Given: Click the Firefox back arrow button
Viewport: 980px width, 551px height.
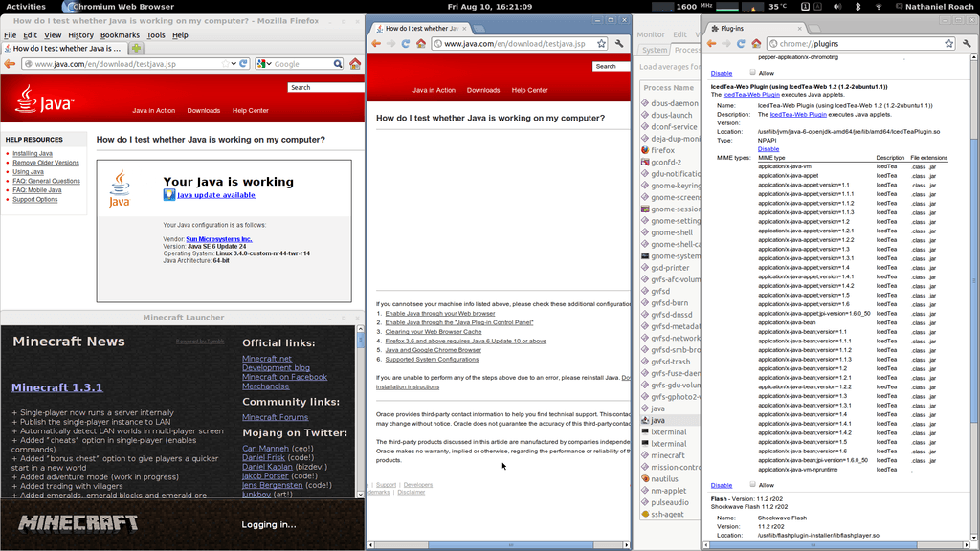Looking at the screenshot, I should click(x=10, y=64).
